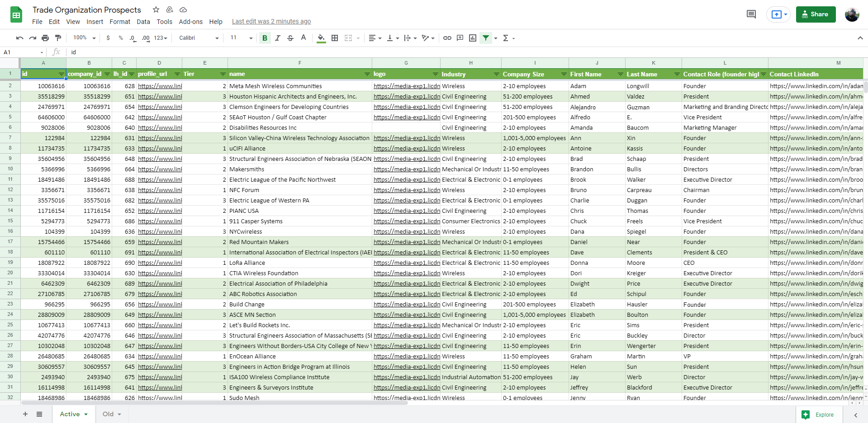Image resolution: width=868 pixels, height=423 pixels.
Task: Open logo link for Makersmiths row
Action: [x=407, y=169]
